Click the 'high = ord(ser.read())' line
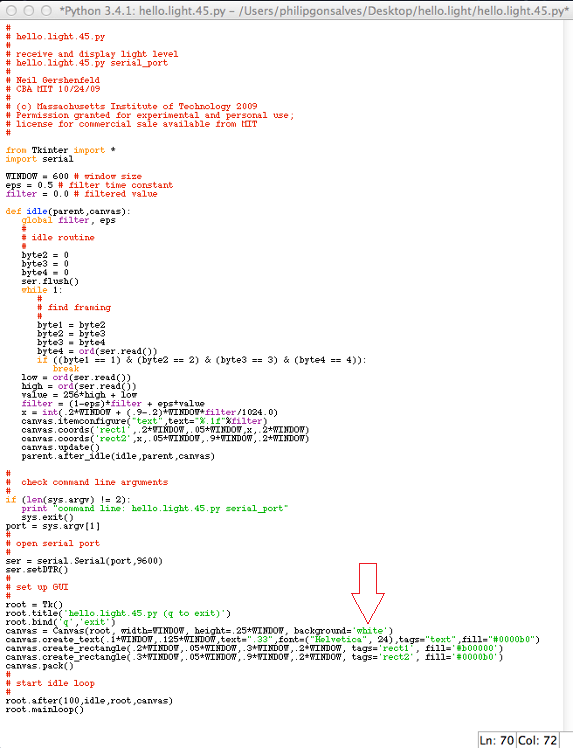Image resolution: width=573 pixels, height=748 pixels. pos(79,386)
